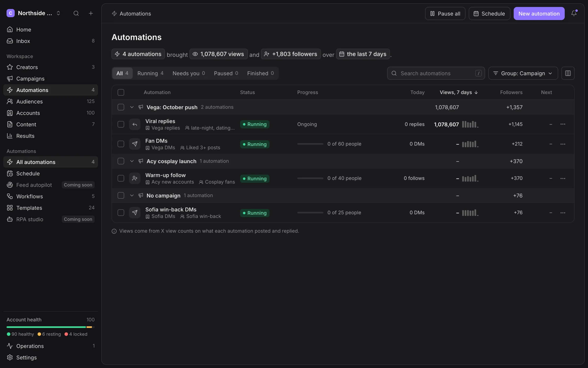The height and width of the screenshot is (368, 588).
Task: Click the sidebar search magnifier icon
Action: coord(76,13)
